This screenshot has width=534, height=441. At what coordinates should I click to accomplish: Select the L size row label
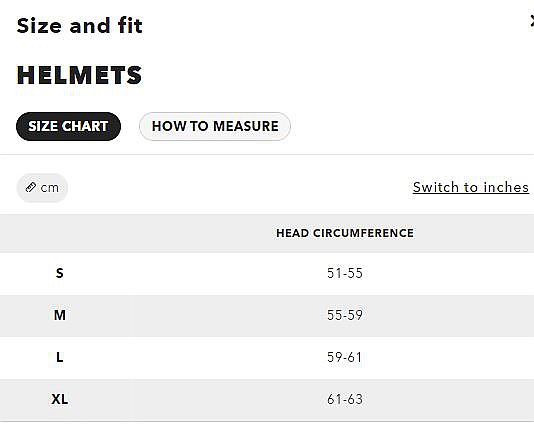click(60, 357)
